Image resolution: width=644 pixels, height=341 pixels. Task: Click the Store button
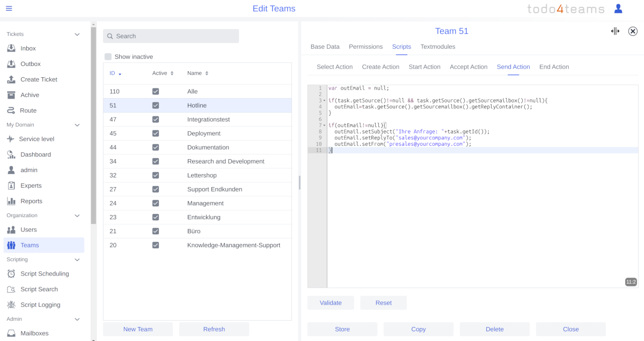[342, 329]
